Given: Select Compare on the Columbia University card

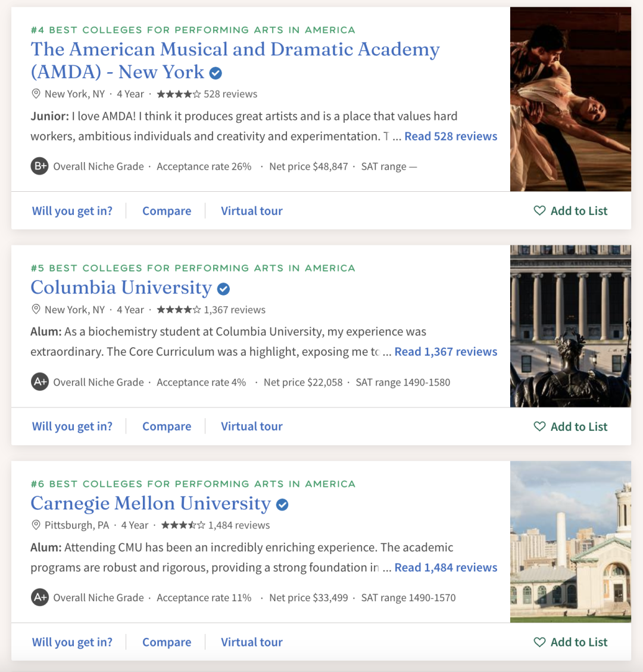Looking at the screenshot, I should click(x=167, y=427).
